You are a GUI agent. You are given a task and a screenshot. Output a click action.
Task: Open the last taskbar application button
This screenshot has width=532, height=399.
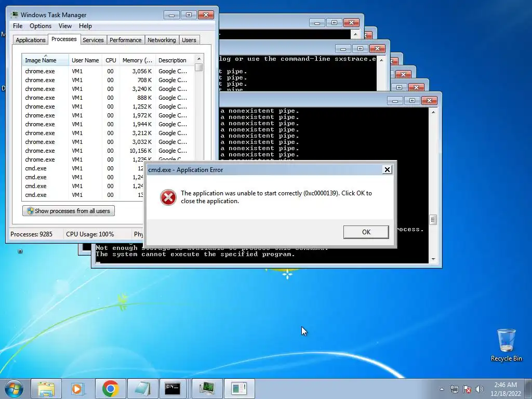pyautogui.click(x=239, y=389)
